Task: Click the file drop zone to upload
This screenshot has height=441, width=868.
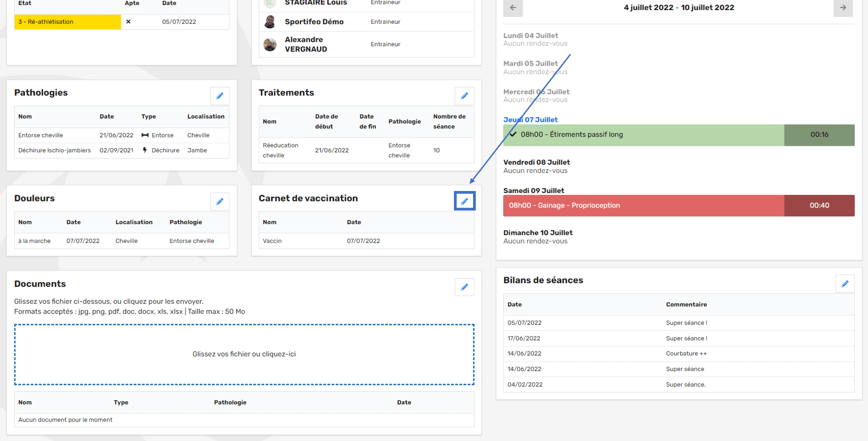Action: 244,354
